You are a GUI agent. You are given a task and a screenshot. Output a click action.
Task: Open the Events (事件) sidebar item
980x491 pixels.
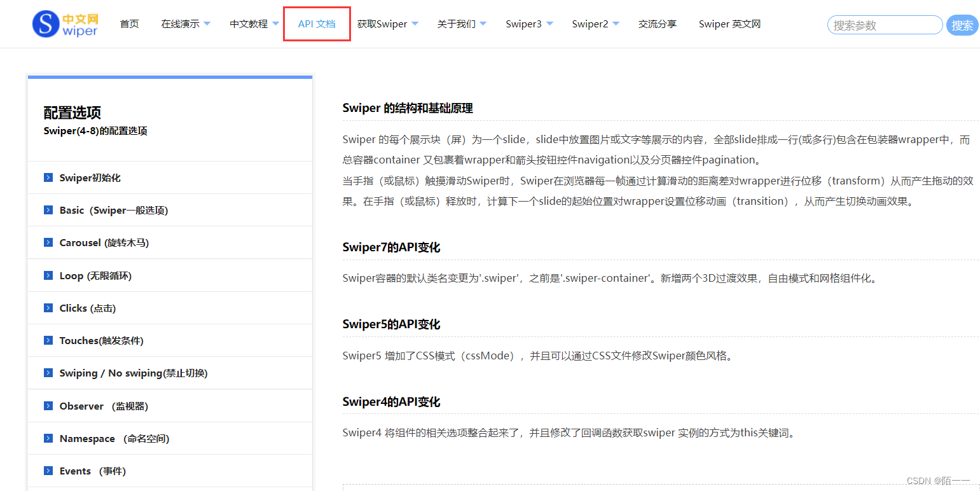(170, 471)
